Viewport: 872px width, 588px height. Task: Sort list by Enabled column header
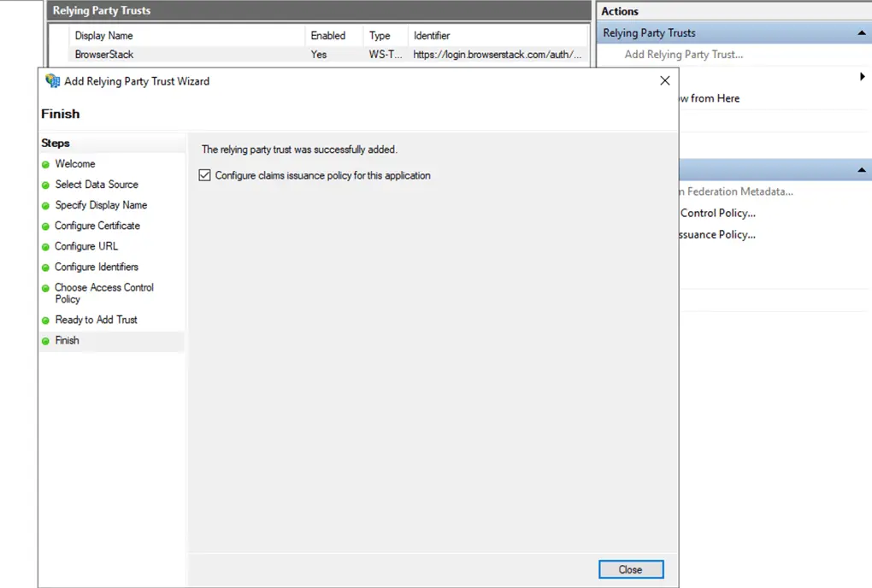click(x=327, y=36)
